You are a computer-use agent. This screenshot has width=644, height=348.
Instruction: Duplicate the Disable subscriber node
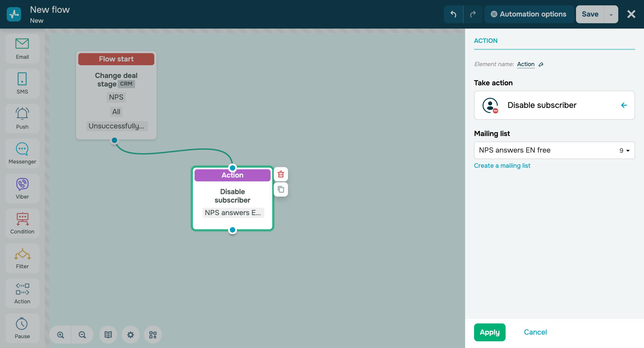click(x=281, y=189)
